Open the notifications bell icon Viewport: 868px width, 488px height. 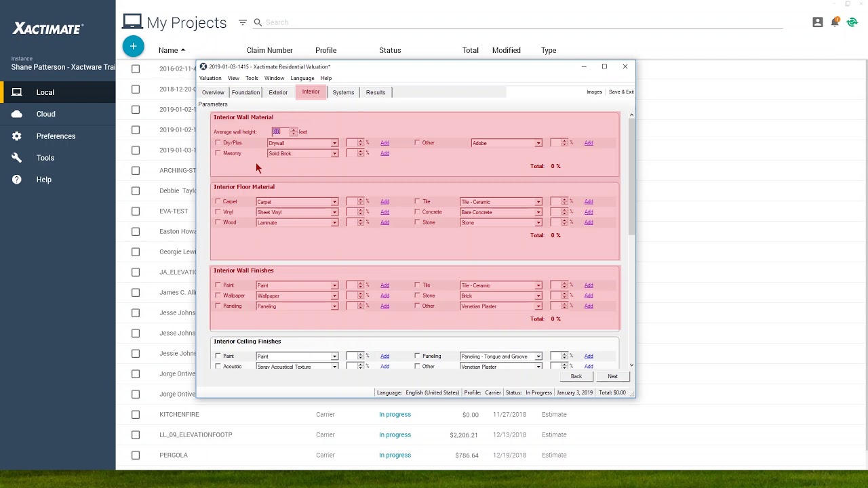click(x=835, y=22)
